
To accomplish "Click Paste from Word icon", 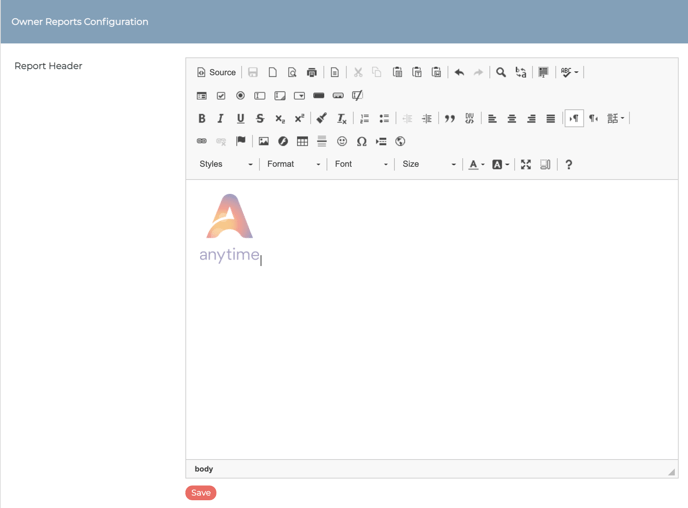I will point(436,72).
